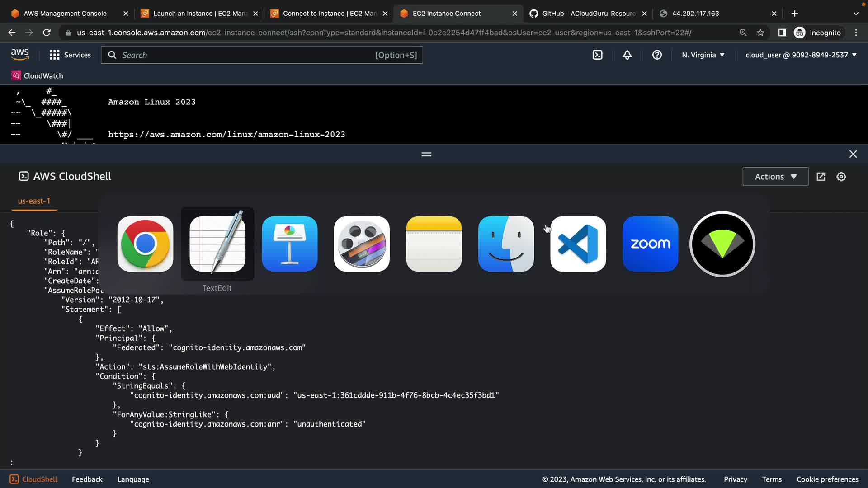
Task: Open the AWS help question mark menu
Action: [x=657, y=55]
